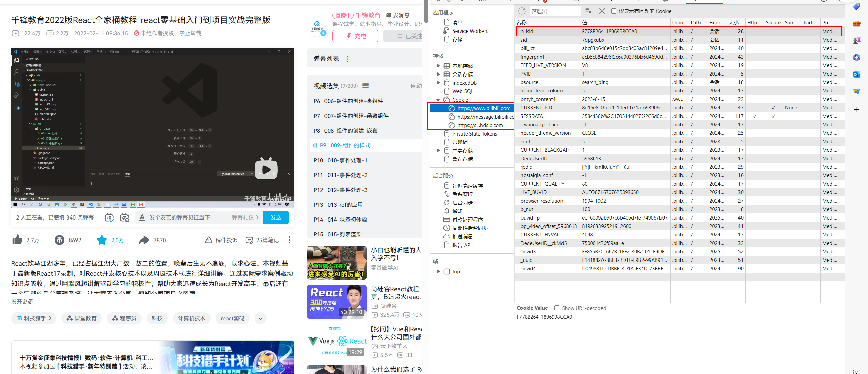Add the video to favorites via star icon
The image size is (868, 374).
(102, 240)
